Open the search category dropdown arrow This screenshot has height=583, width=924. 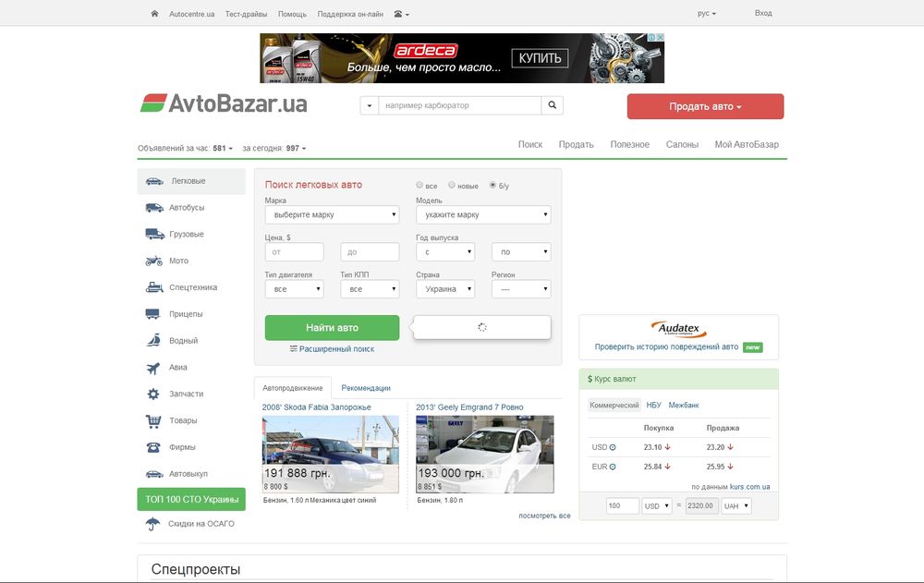pos(370,105)
